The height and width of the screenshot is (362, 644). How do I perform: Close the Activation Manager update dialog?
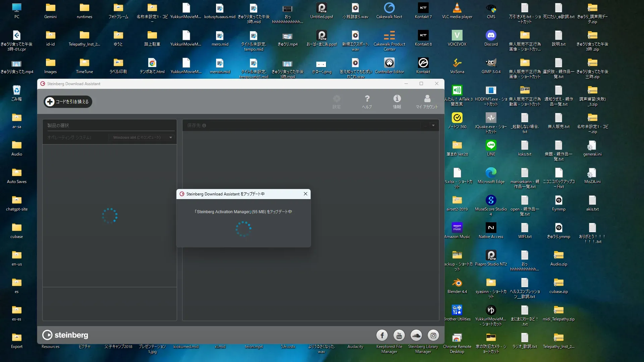pyautogui.click(x=305, y=194)
